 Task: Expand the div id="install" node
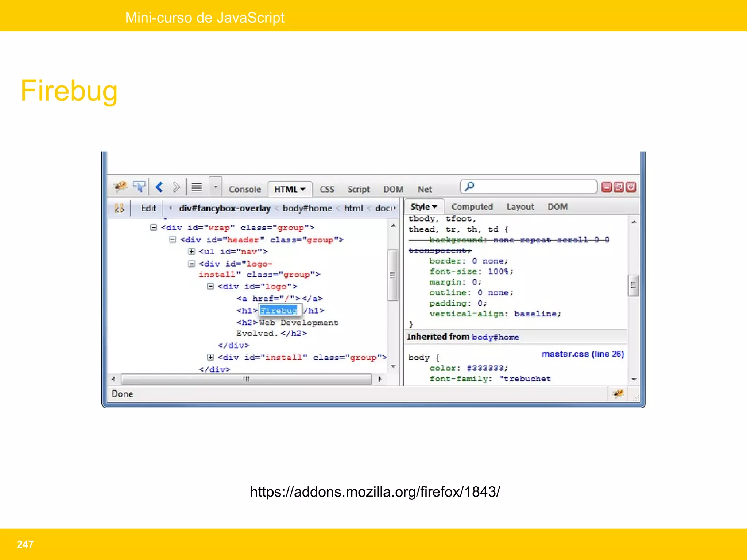tap(210, 357)
